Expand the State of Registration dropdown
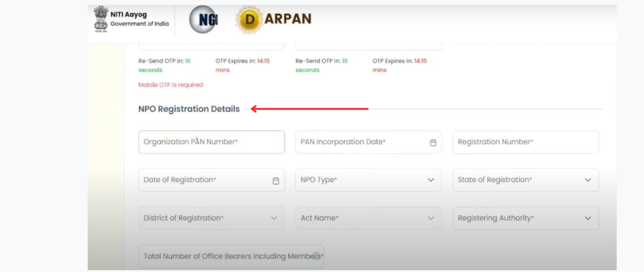 click(x=525, y=180)
